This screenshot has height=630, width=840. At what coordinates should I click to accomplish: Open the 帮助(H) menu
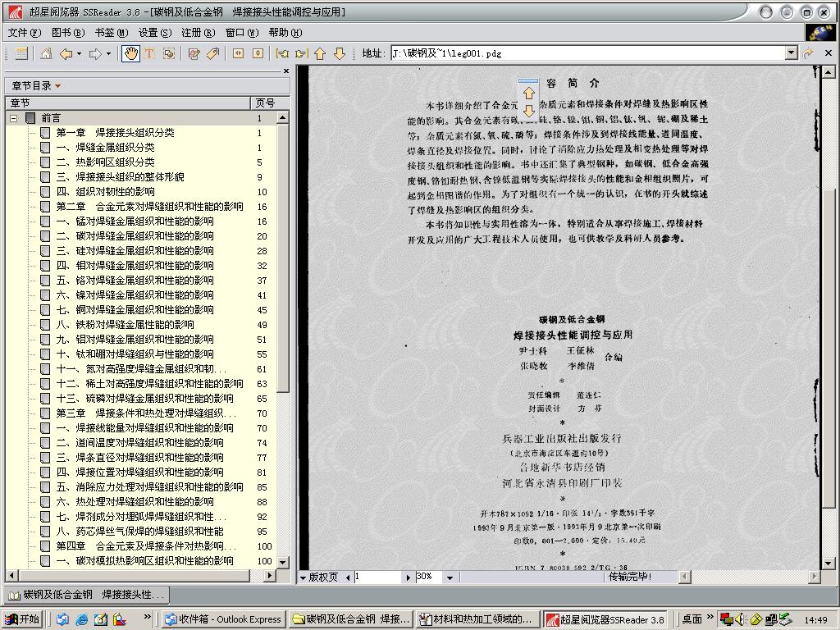coord(285,33)
